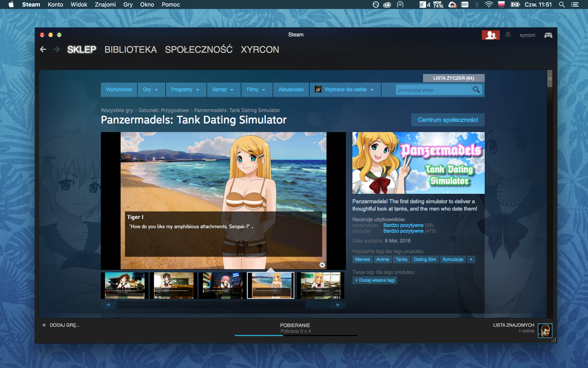Image resolution: width=588 pixels, height=368 pixels.
Task: Click Dodaj własne tagi button
Action: (x=375, y=280)
